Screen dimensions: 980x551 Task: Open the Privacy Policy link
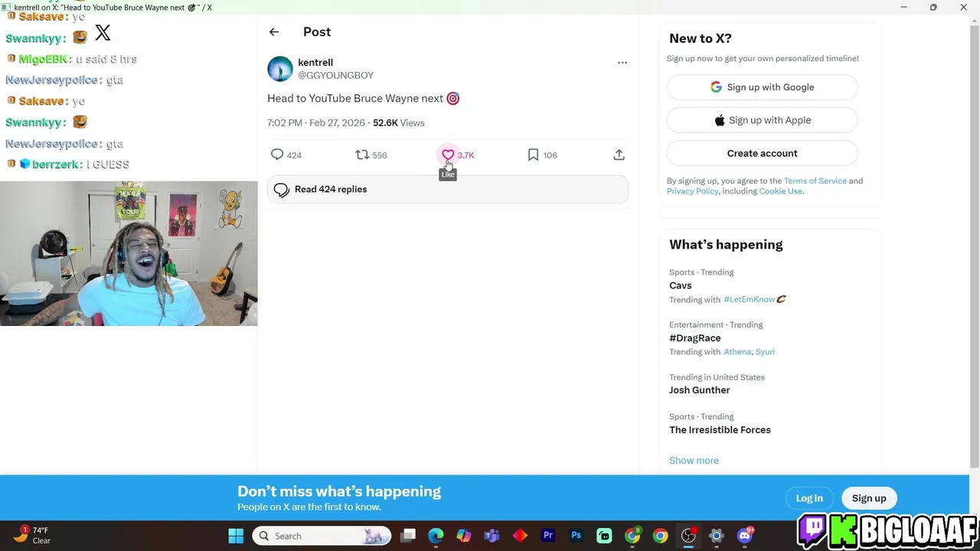pos(693,191)
